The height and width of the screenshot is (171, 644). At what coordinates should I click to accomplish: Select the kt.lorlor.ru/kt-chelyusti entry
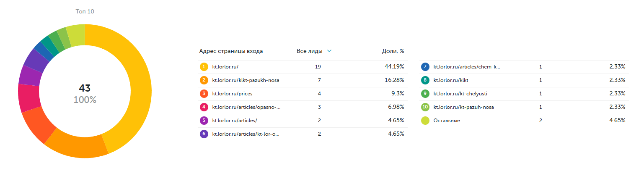click(460, 94)
